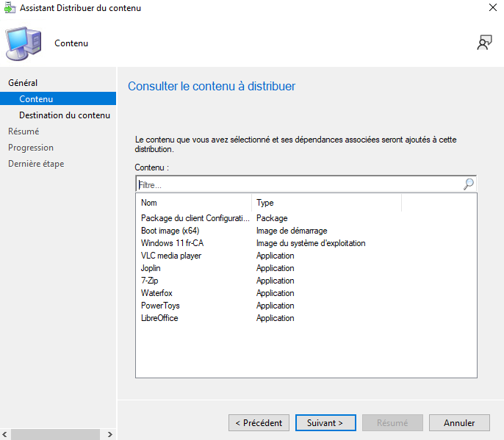The image size is (504, 440).
Task: Select the Boot image (x64) row
Action: click(x=170, y=231)
